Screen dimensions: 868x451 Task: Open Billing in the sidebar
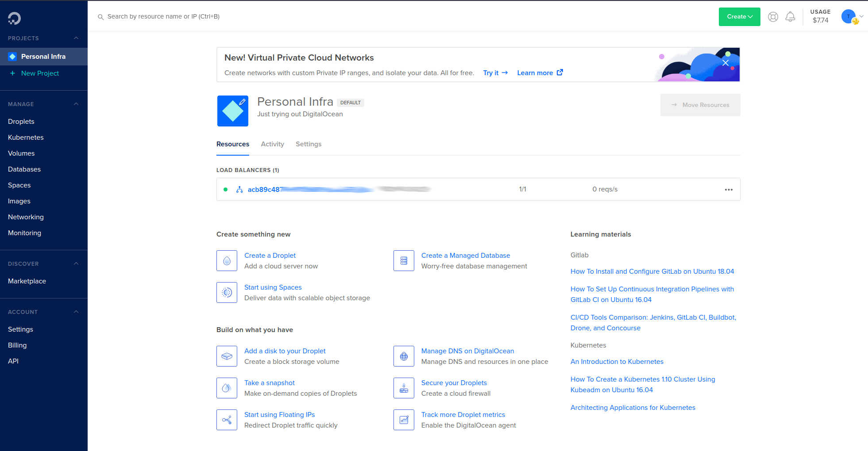pos(17,345)
